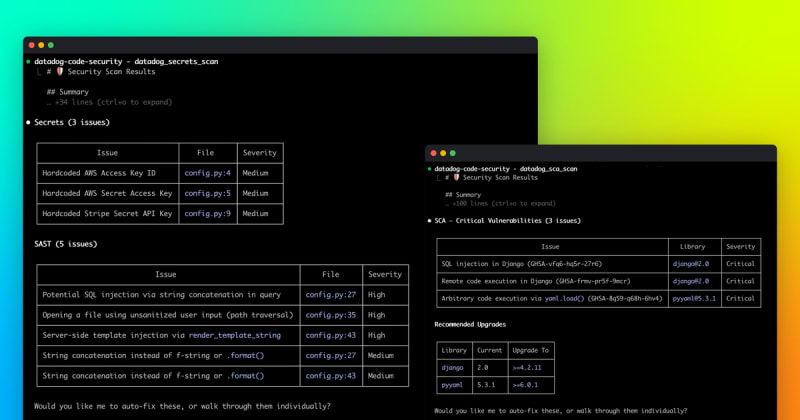
Task: Click the shield icon in the secrets scan terminal
Action: [x=59, y=72]
